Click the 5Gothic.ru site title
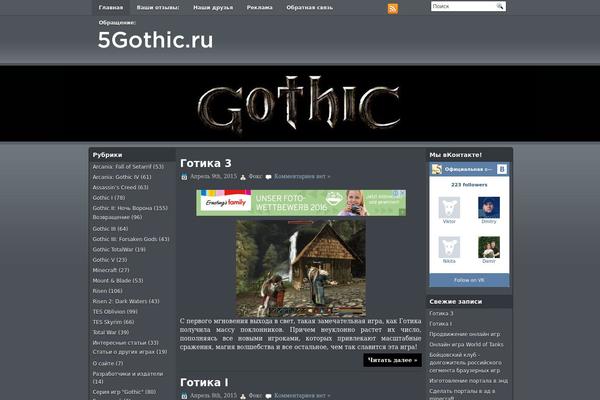Image resolution: width=600 pixels, height=400 pixels. pos(155,40)
